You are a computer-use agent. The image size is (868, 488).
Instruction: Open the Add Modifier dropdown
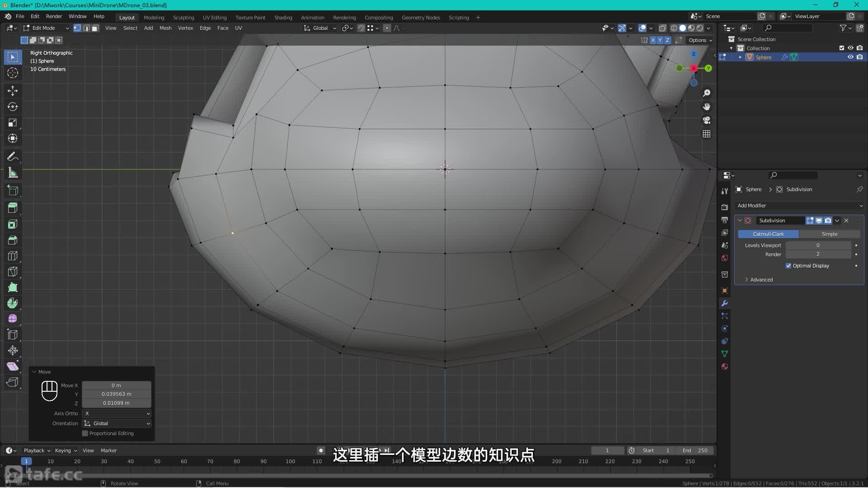[x=799, y=206]
